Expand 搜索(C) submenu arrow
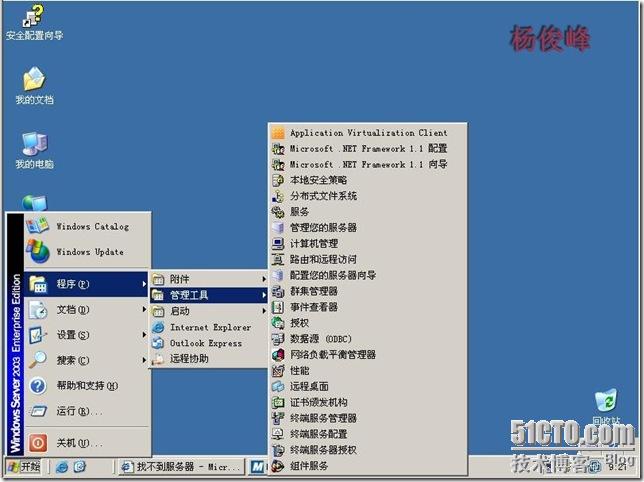644x482 pixels. point(144,360)
